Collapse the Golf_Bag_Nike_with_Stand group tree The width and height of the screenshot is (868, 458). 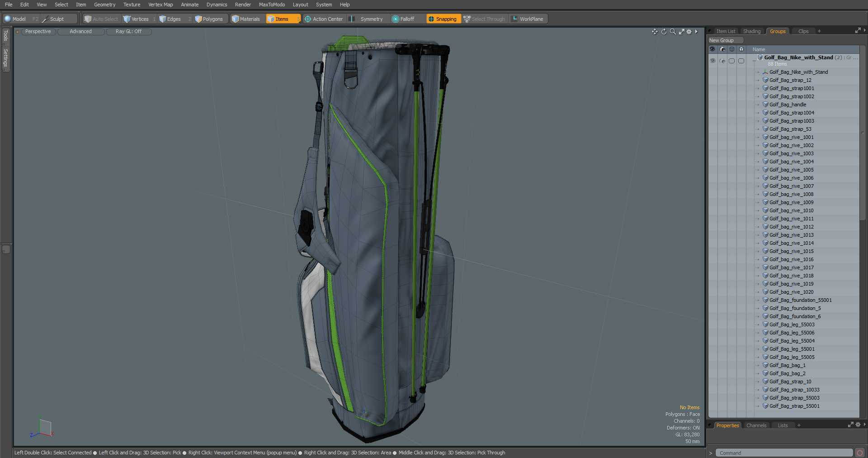(754, 61)
